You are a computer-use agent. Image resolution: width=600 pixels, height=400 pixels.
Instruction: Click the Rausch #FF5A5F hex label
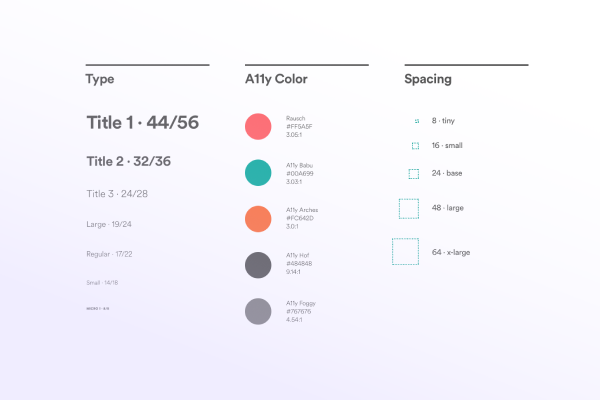pyautogui.click(x=299, y=126)
